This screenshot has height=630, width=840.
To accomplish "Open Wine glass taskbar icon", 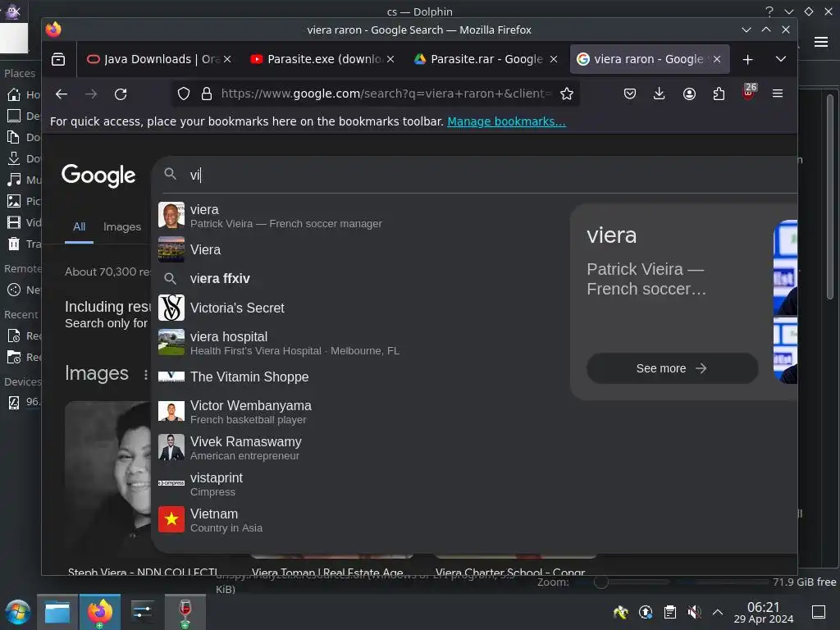I will (x=185, y=612).
